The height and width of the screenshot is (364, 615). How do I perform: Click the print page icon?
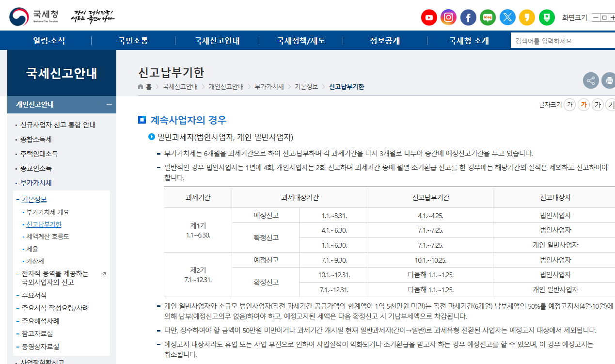(609, 80)
